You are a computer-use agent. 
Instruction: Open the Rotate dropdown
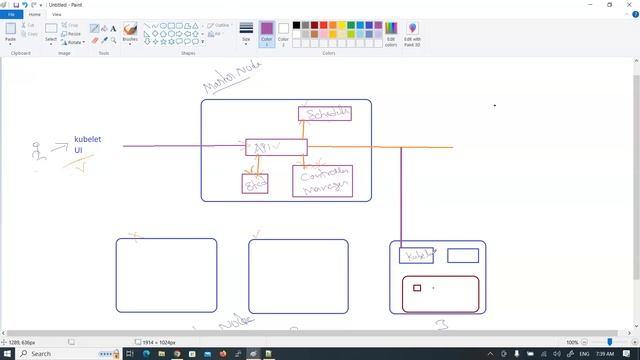[73, 42]
